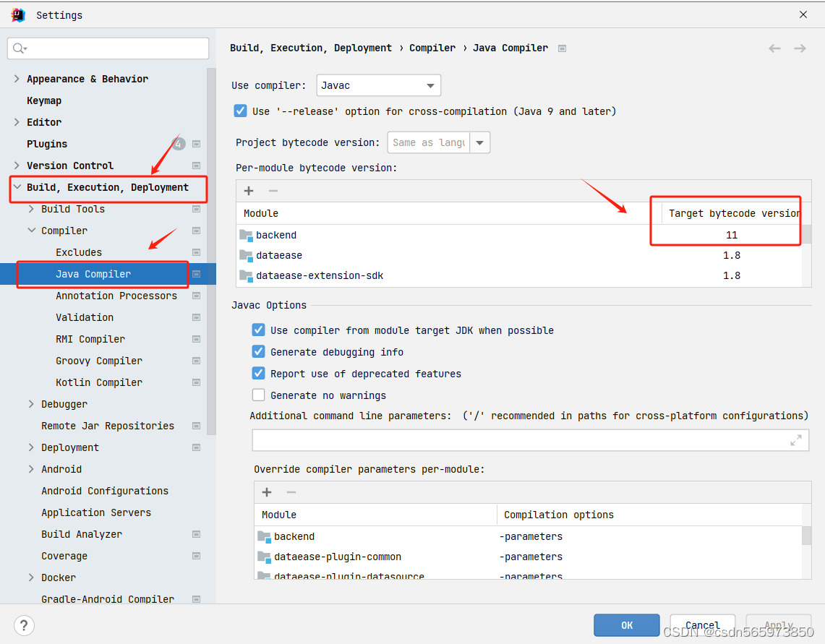
Task: Open the help question mark button
Action: click(24, 626)
